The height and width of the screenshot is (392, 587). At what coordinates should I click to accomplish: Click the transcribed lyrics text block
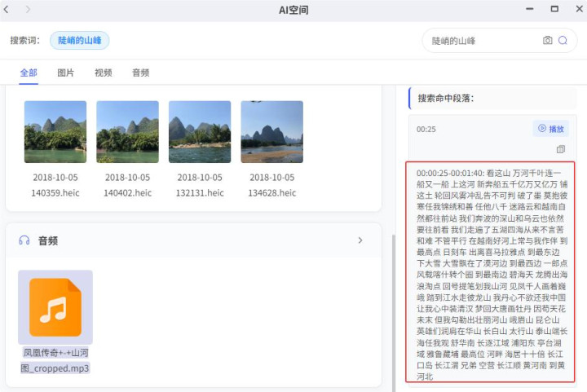(x=490, y=271)
